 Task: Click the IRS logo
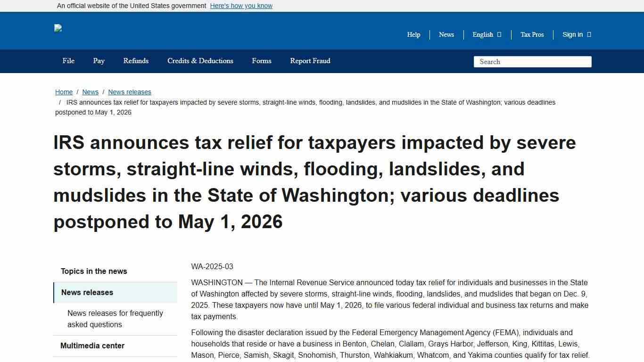(58, 28)
